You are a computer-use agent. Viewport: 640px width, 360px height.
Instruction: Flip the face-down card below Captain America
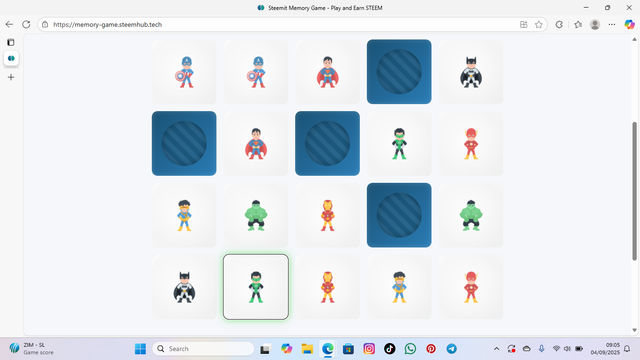pyautogui.click(x=184, y=143)
